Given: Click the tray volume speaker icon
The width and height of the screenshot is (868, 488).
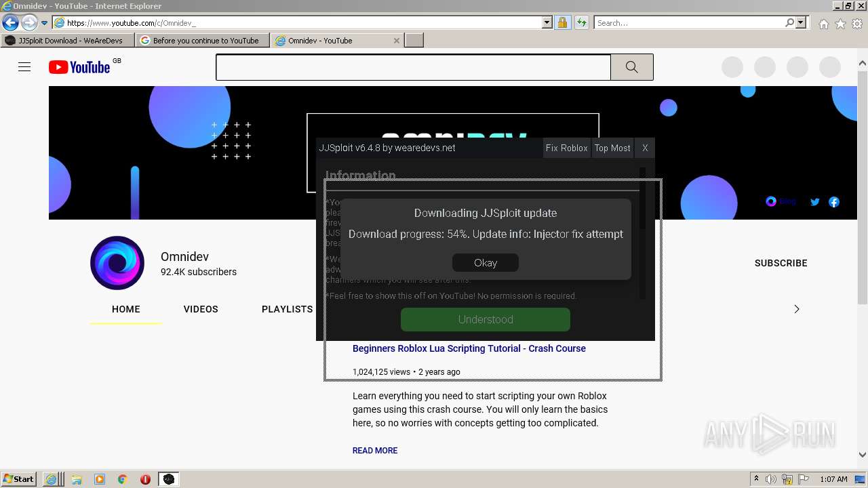Looking at the screenshot, I should tap(771, 479).
